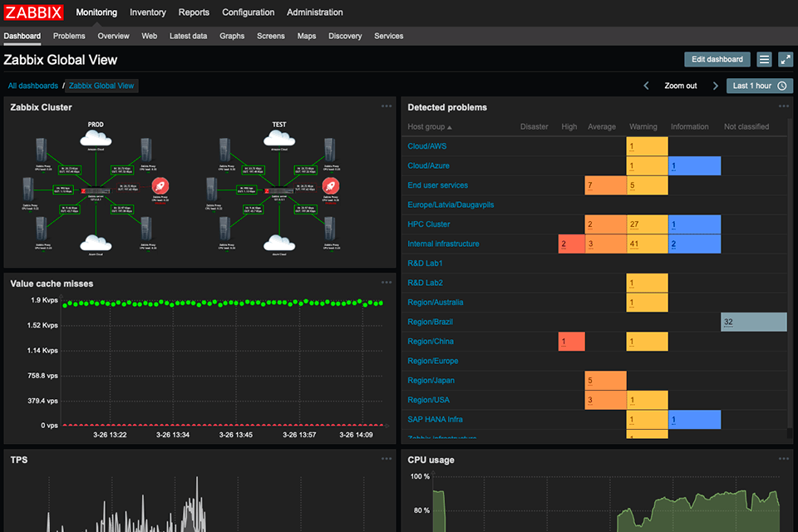Open End user services host group
798x532 pixels.
pos(437,185)
